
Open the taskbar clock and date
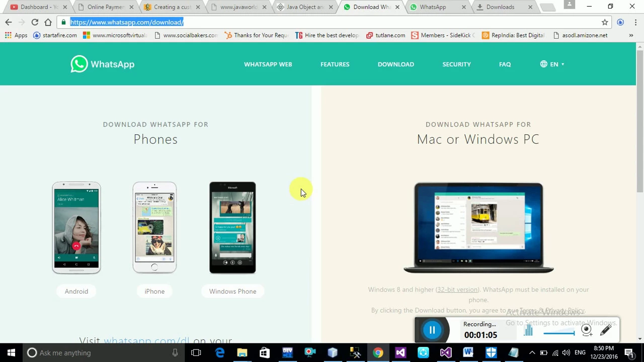(604, 352)
